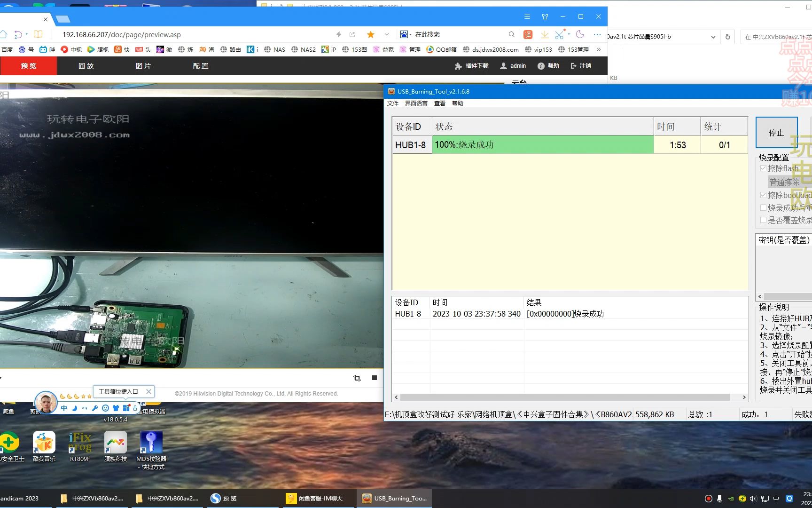Viewport: 812px width, 508px height.
Task: Toggle the 是否覆盖烧录 checkbox
Action: pyautogui.click(x=763, y=220)
